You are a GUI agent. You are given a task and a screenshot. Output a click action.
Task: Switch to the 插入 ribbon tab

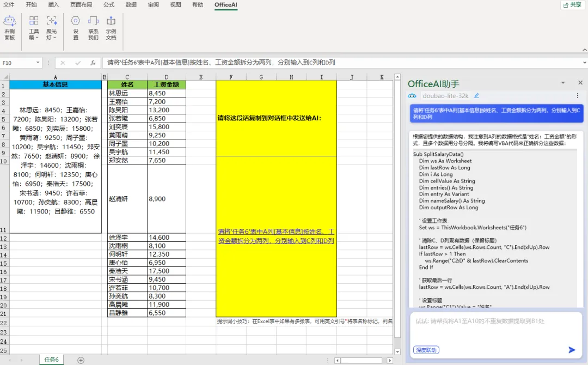(53, 4)
